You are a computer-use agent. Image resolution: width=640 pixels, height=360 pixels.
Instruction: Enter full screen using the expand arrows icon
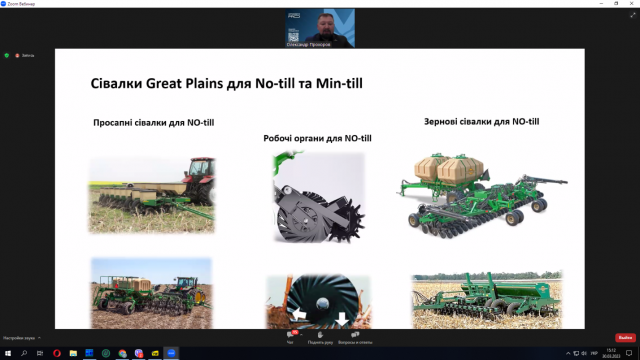point(633,15)
